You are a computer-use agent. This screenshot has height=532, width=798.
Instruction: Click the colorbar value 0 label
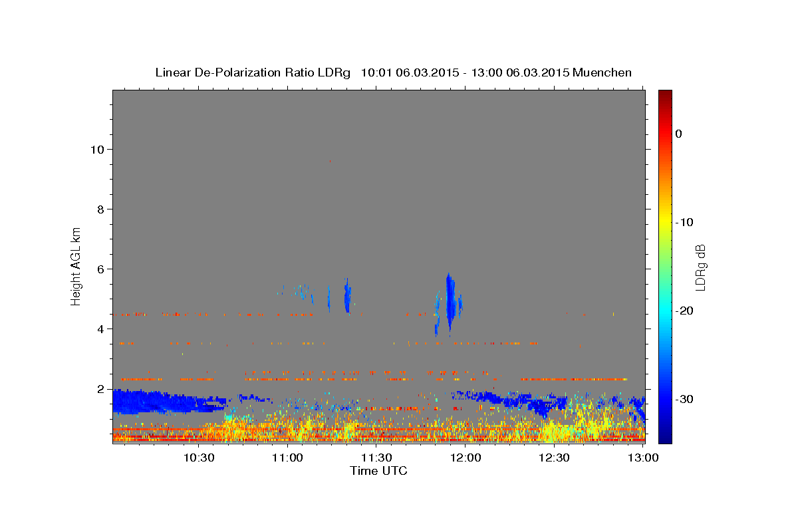(x=679, y=134)
